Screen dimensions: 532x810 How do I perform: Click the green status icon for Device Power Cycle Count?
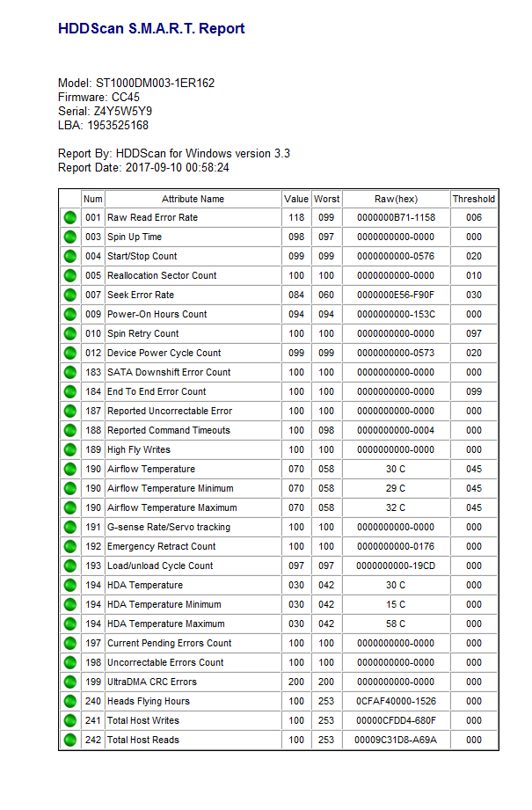70,354
